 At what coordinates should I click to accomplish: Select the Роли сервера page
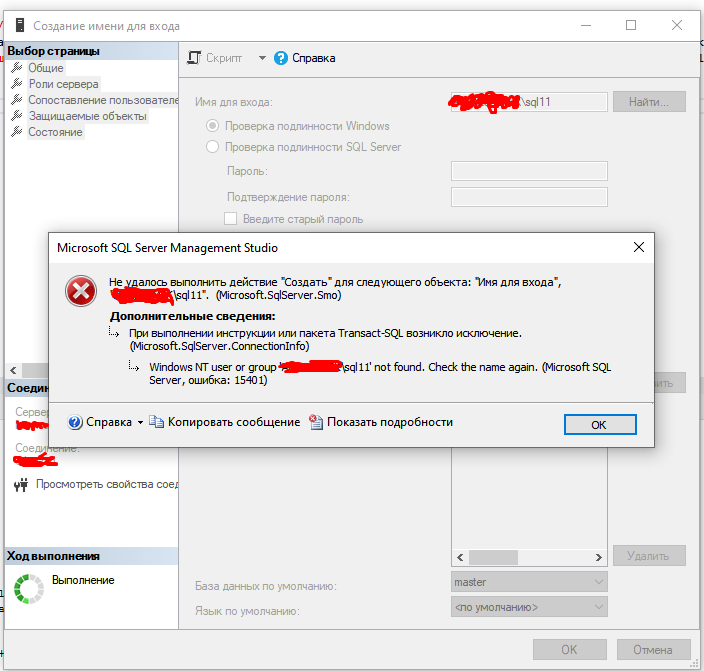click(x=63, y=84)
